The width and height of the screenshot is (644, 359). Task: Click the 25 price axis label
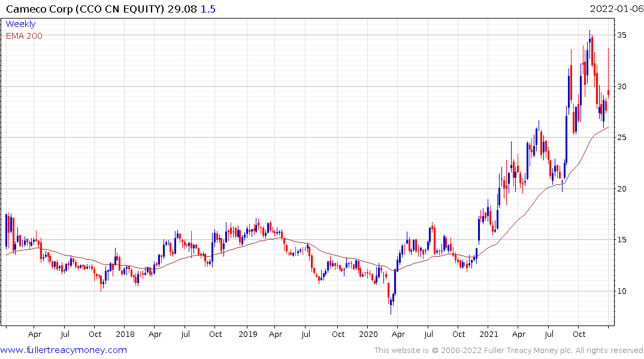tap(622, 138)
